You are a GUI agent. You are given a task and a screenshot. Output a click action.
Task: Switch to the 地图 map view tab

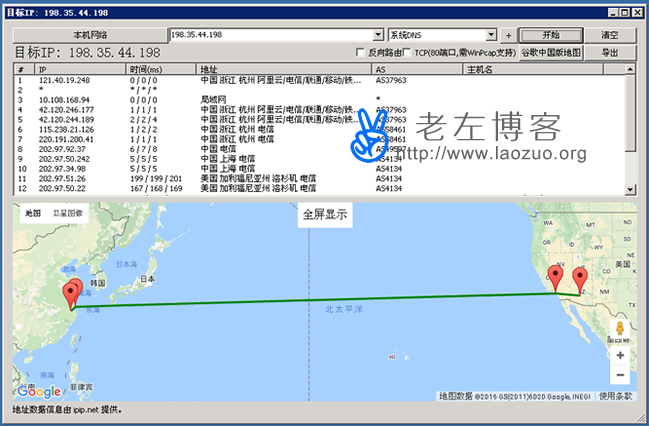33,213
